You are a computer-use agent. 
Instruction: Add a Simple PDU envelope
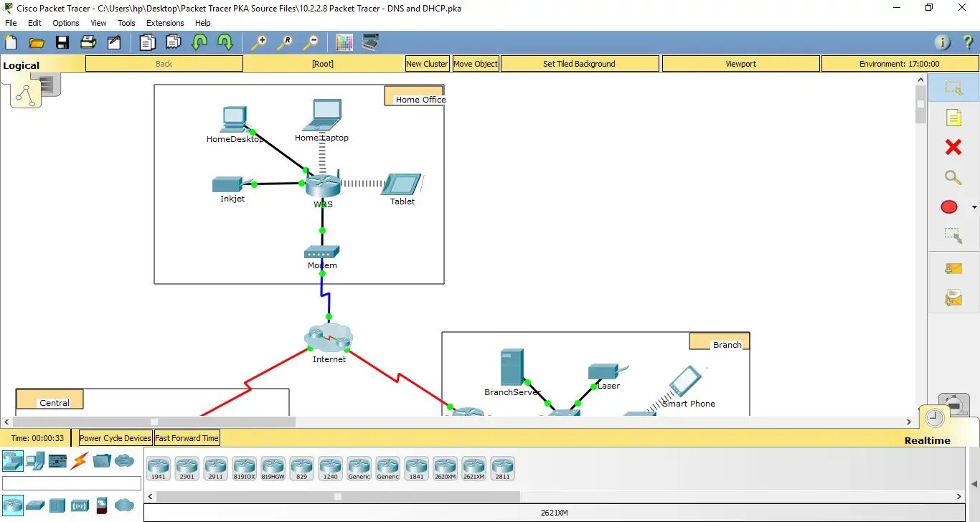(953, 269)
